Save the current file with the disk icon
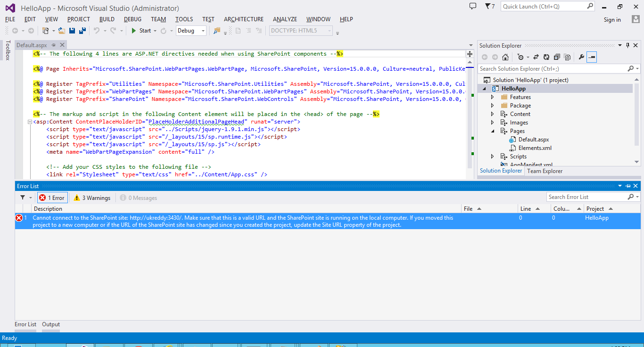 tap(72, 31)
